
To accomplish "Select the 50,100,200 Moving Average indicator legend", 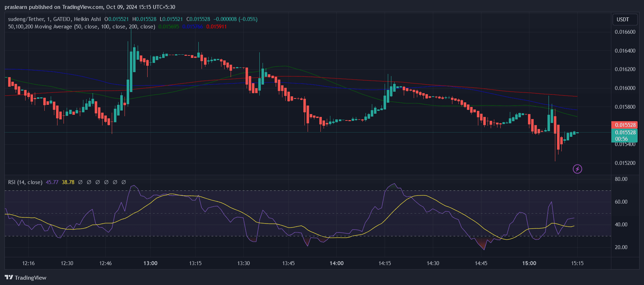I will tap(82, 27).
